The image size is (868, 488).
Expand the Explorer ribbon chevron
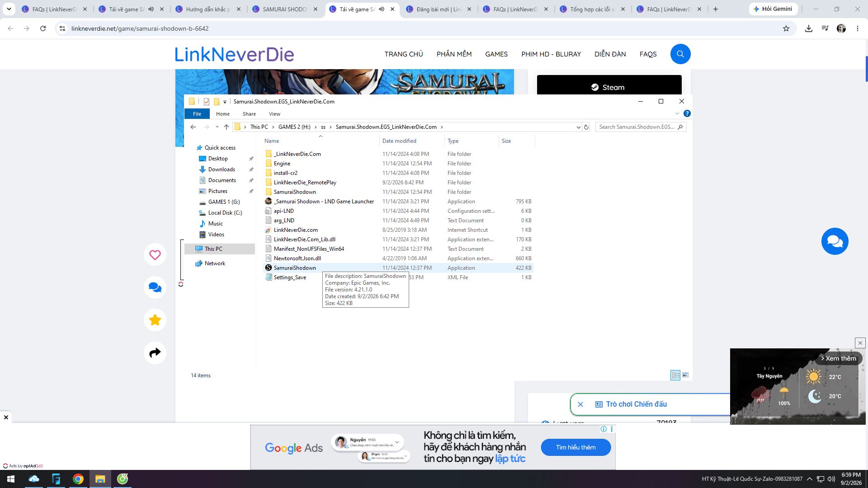(x=677, y=113)
